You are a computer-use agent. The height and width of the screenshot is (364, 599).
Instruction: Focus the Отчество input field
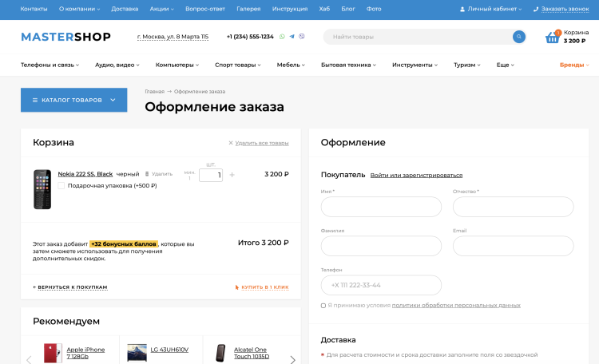pyautogui.click(x=514, y=207)
